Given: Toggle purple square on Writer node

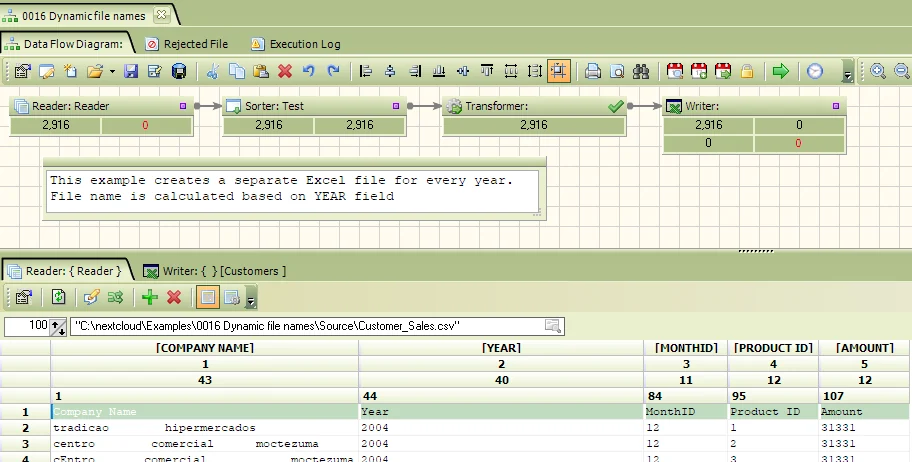Looking at the screenshot, I should (836, 106).
